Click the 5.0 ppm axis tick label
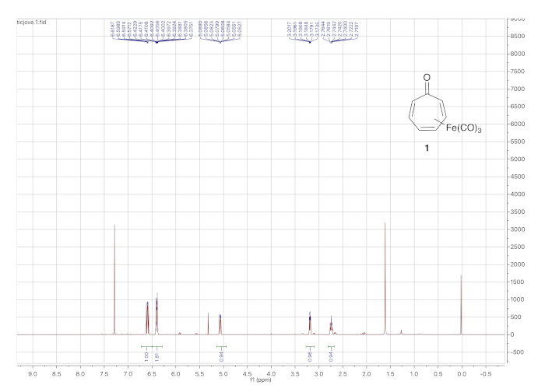Screen dimensions: 545x392 pos(223,374)
